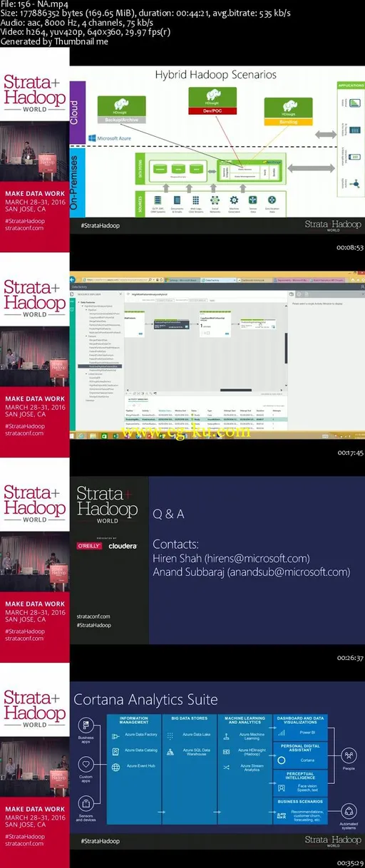Click the Azure Event Hub icon
The height and width of the screenshot is (868, 365).
(x=117, y=767)
